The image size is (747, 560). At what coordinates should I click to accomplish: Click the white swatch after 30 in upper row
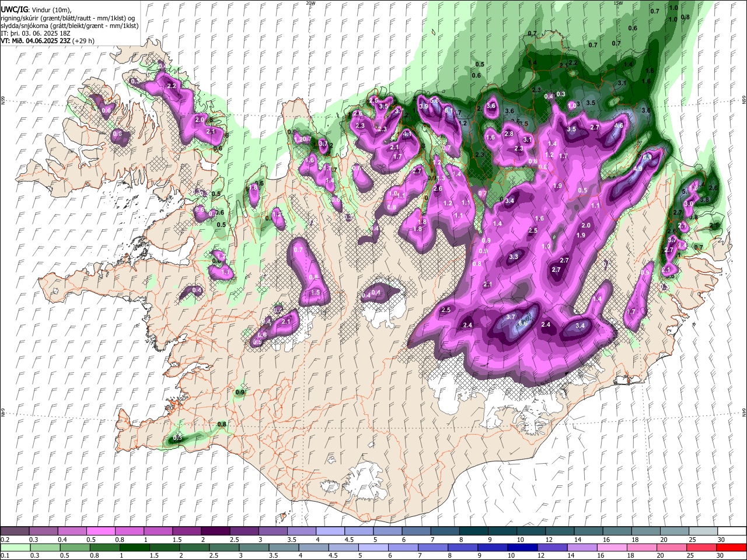[x=731, y=531]
